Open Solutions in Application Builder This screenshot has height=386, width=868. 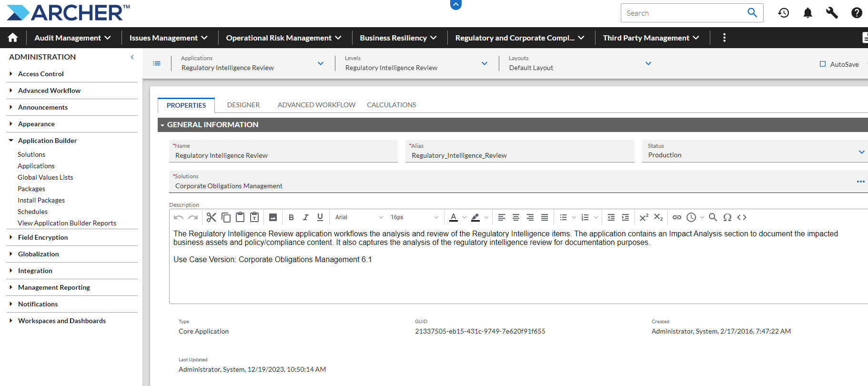pos(31,154)
